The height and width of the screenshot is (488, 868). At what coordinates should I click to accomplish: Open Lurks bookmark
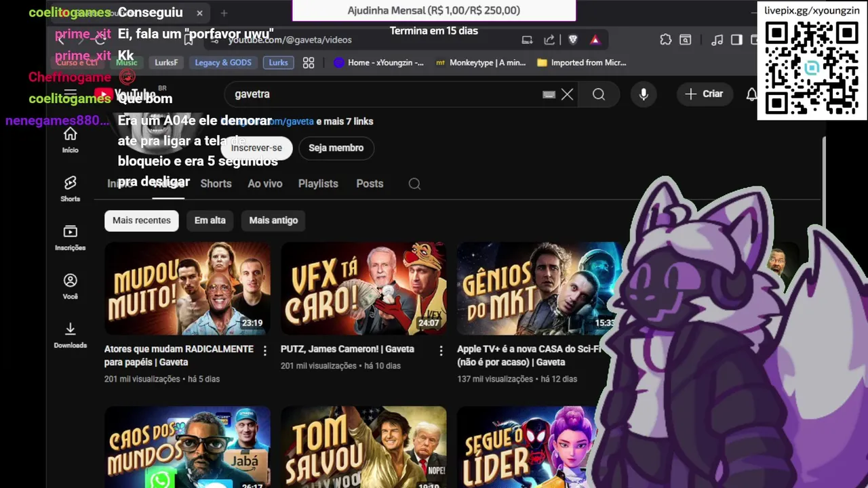tap(278, 62)
